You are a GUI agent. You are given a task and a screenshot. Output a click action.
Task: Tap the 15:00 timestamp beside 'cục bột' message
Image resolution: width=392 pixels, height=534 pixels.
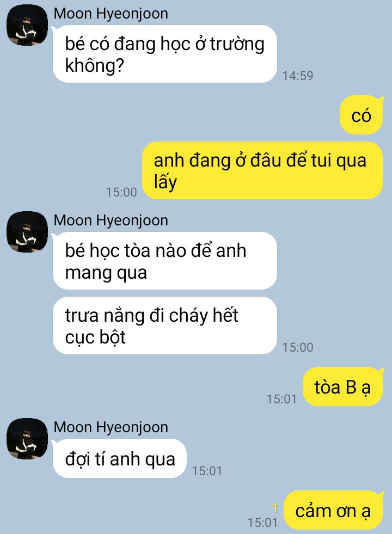coord(298,347)
